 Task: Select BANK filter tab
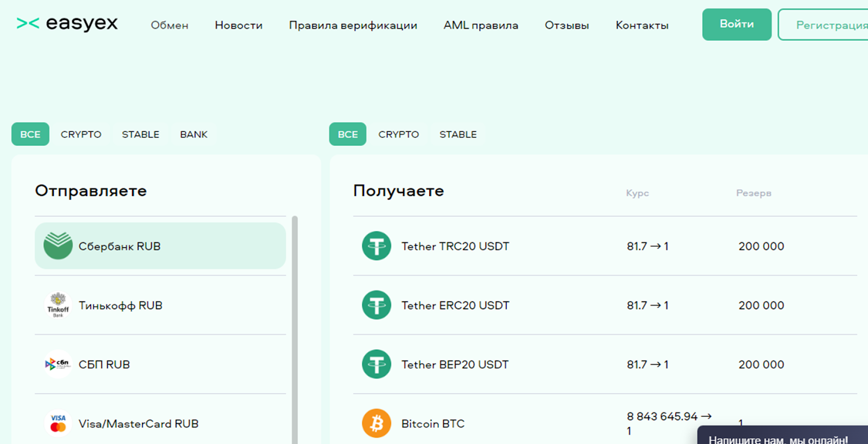click(194, 134)
